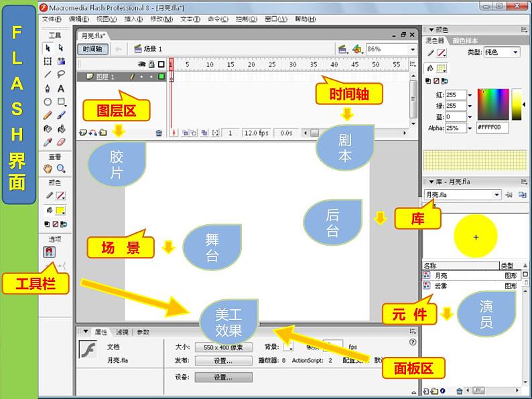Viewport: 532px width, 399px height.
Task: Open the 插入(I) menu
Action: (x=133, y=19)
